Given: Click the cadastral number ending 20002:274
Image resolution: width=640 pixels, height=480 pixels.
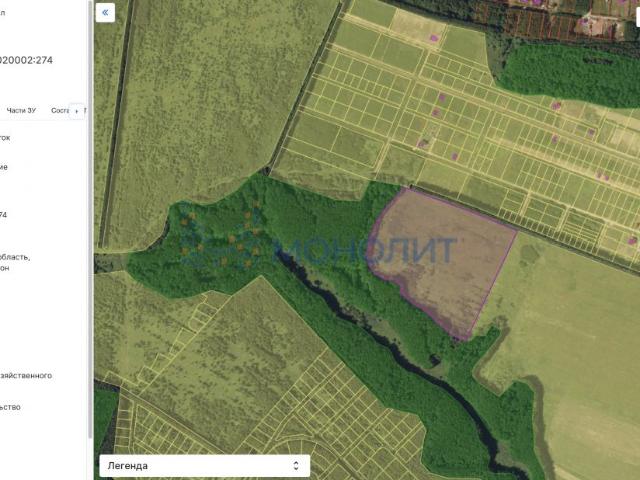Looking at the screenshot, I should coord(25,60).
